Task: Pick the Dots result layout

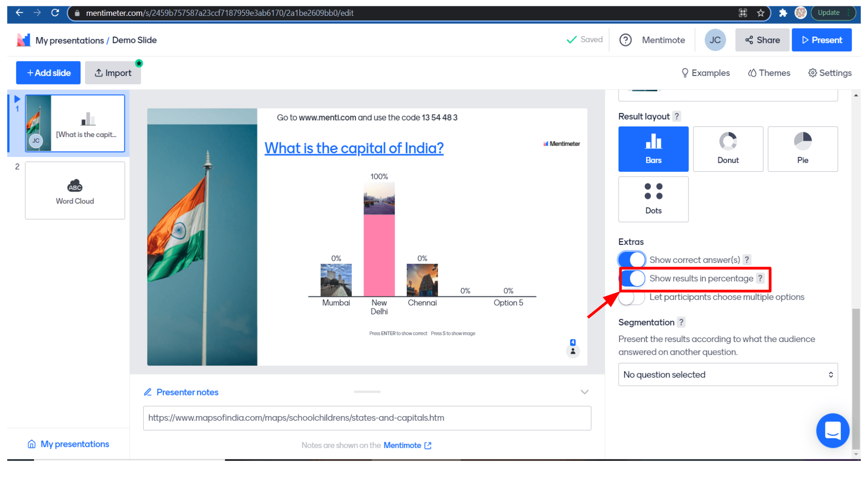Action: pos(653,199)
